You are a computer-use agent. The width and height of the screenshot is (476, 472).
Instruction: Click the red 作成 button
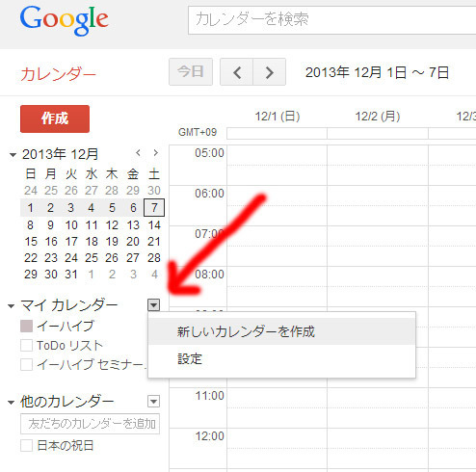55,118
